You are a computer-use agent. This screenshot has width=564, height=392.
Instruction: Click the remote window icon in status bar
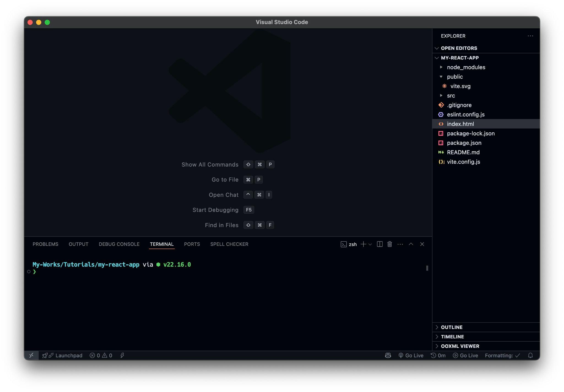31,355
